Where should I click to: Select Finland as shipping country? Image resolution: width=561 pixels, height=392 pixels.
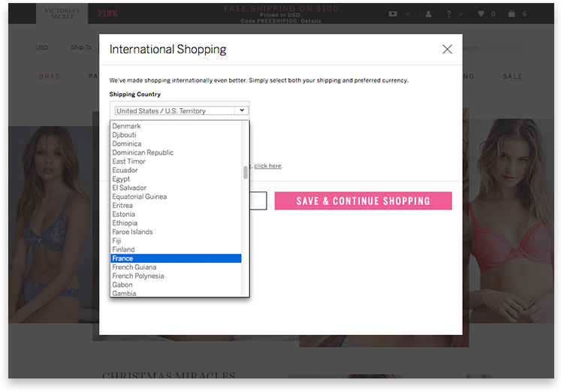click(176, 249)
